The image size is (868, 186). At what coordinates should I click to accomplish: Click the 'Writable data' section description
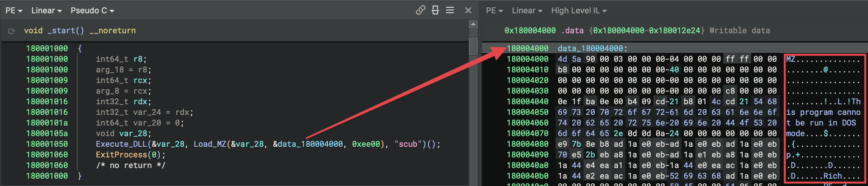[x=739, y=31]
